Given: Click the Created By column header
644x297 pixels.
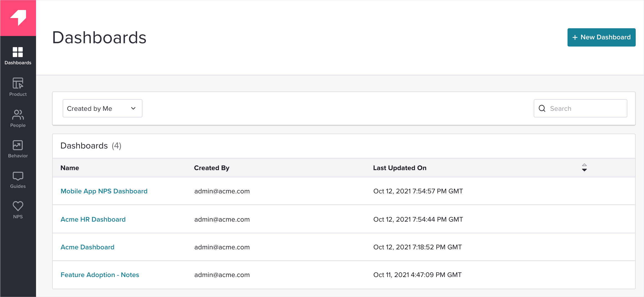Looking at the screenshot, I should coord(212,168).
